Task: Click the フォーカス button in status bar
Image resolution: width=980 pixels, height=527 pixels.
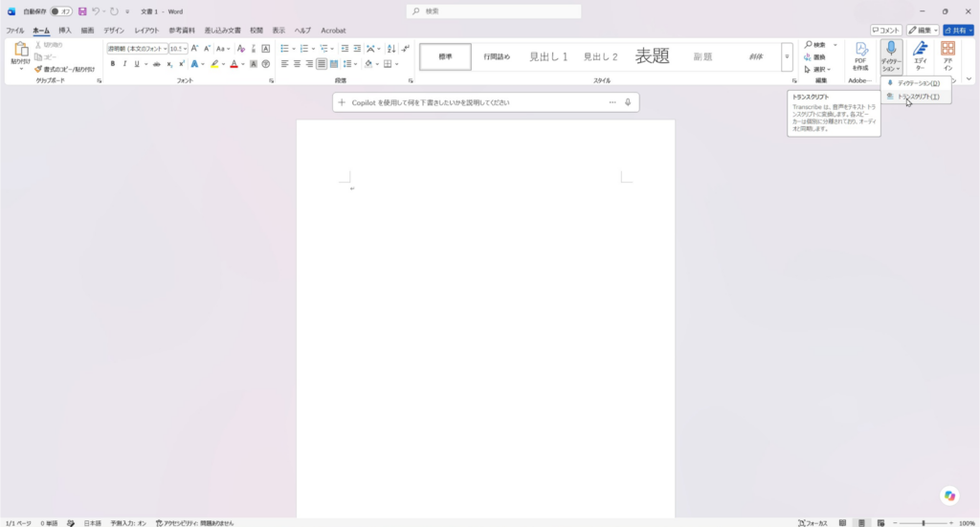Action: tap(813, 523)
